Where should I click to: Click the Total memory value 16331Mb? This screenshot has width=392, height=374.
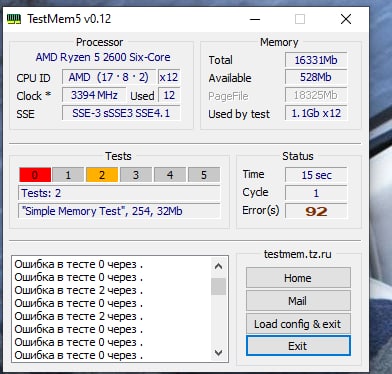(x=316, y=60)
